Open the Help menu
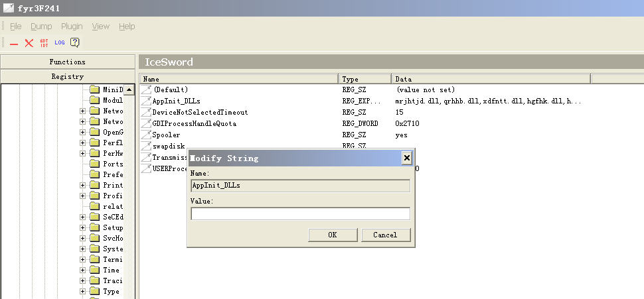This screenshot has width=644, height=299. click(127, 27)
